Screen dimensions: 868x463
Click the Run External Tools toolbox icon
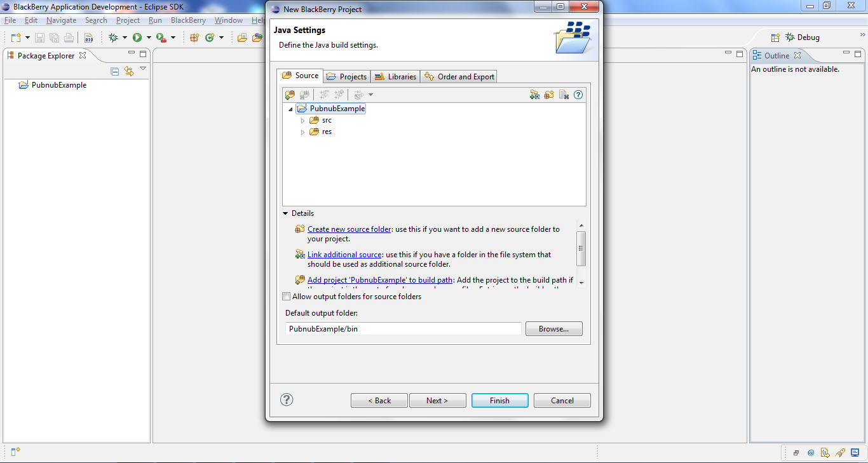pos(161,37)
